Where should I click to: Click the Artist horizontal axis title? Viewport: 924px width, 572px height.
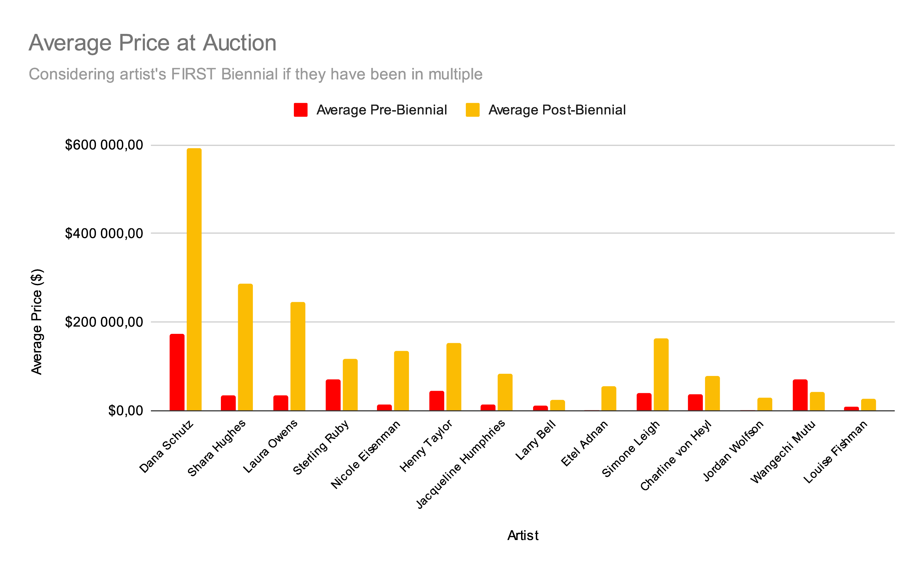coord(523,535)
